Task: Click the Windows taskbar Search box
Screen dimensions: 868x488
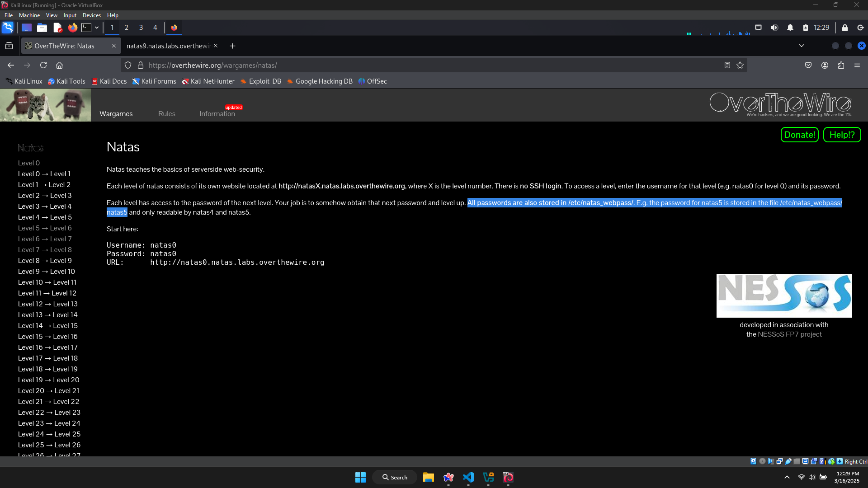Action: pos(395,477)
